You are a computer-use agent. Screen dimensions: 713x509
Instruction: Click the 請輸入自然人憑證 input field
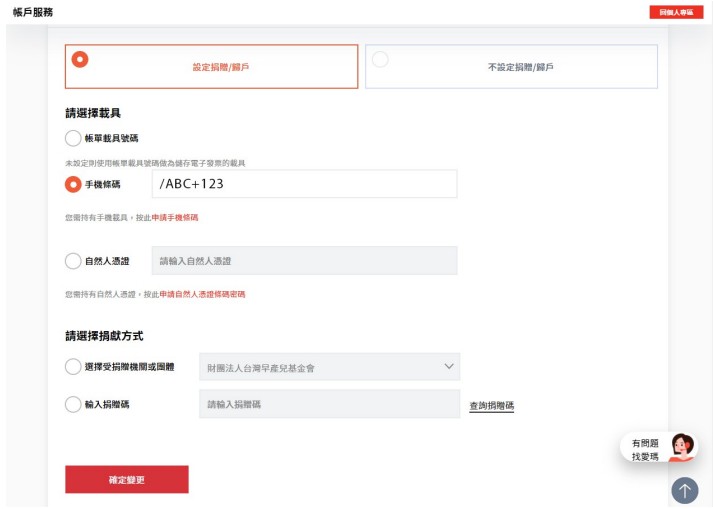(304, 261)
